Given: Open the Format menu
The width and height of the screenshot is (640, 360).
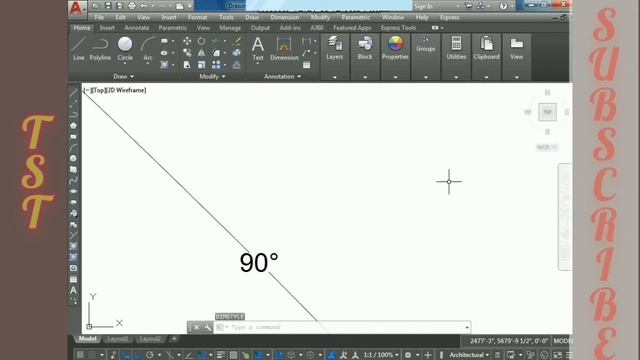Looking at the screenshot, I should pos(198,18).
